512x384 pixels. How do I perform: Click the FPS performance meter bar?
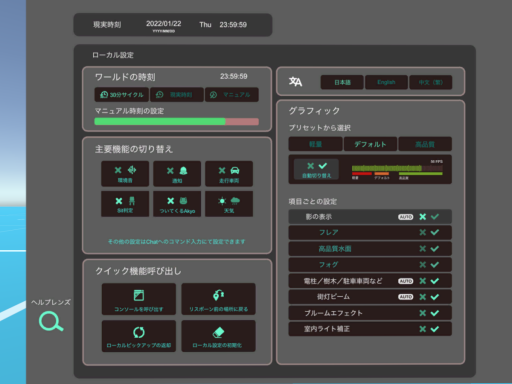click(397, 170)
